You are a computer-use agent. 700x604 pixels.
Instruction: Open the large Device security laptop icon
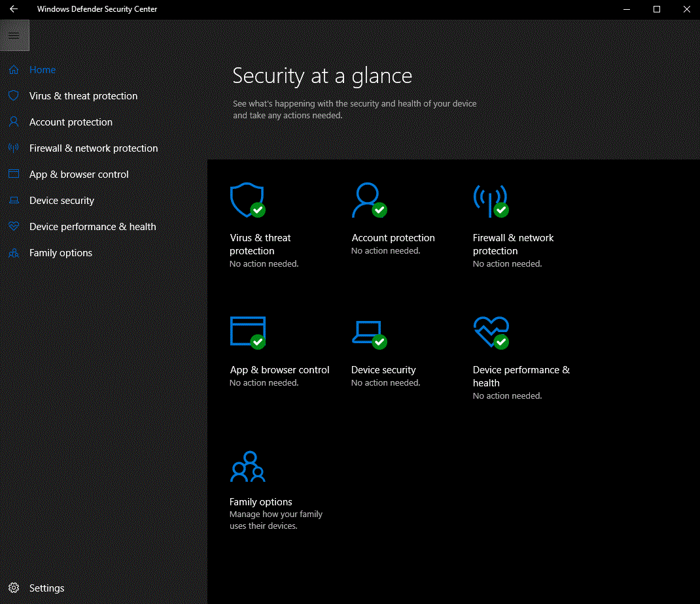pos(369,335)
